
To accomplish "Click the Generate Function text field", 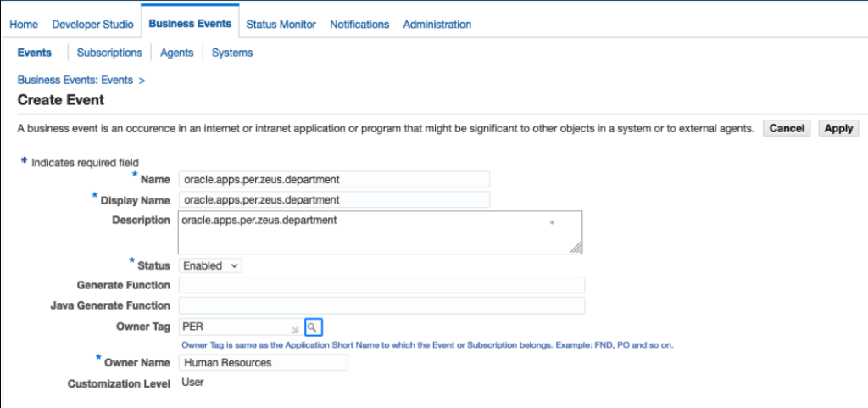I will pos(381,285).
